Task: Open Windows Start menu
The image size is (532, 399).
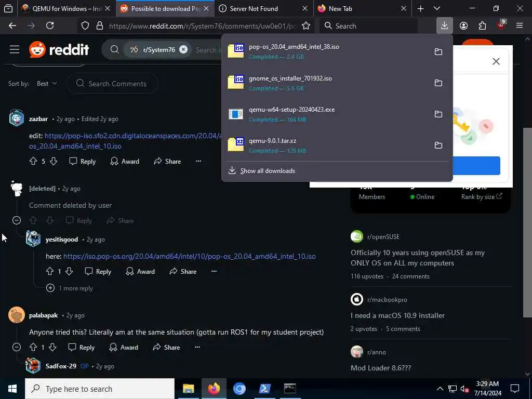Action: pos(12,389)
